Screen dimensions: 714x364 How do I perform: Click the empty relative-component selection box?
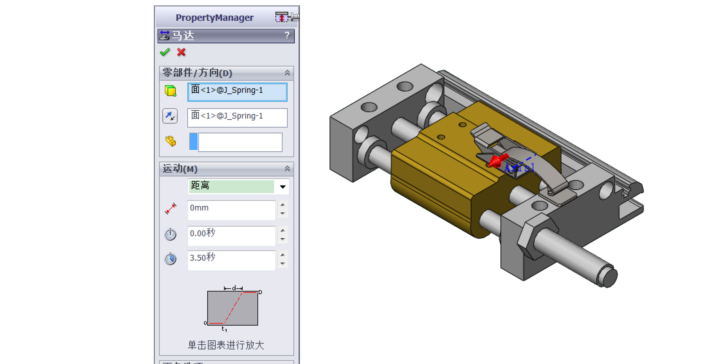point(236,142)
